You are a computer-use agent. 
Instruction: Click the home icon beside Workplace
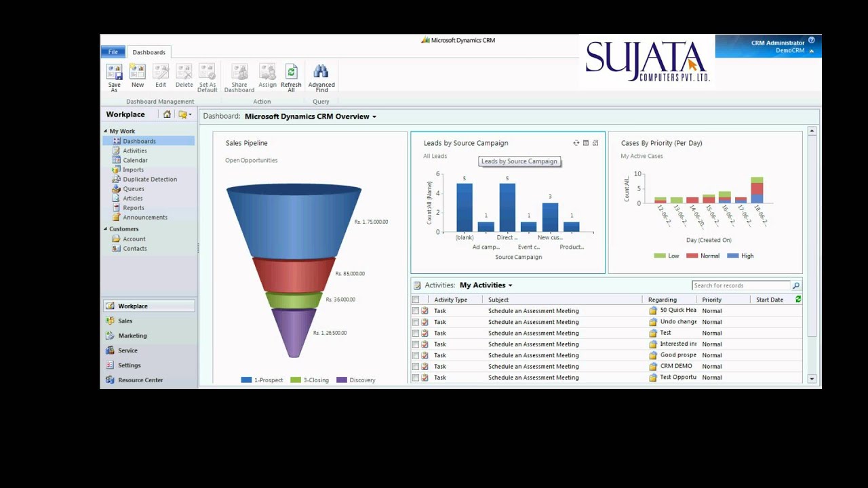pyautogui.click(x=167, y=115)
